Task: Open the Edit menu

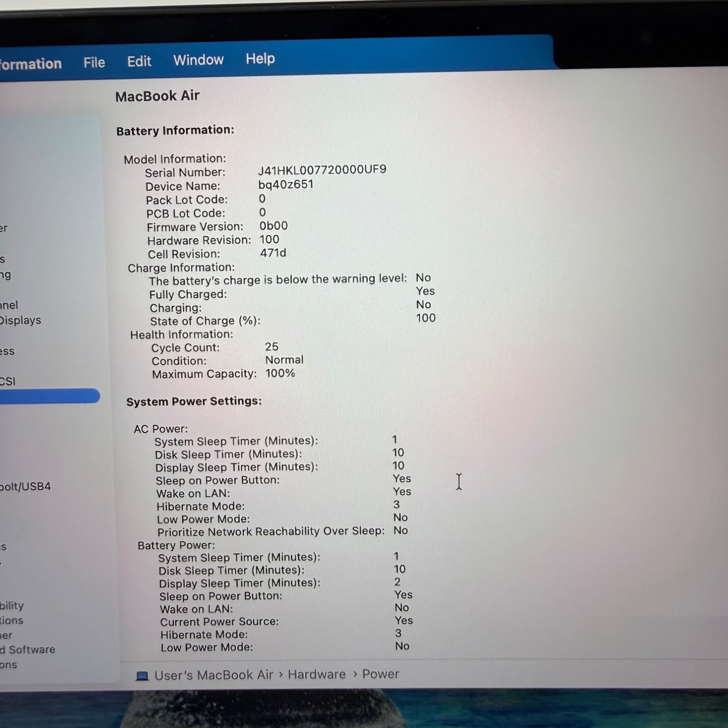Action: 139,61
